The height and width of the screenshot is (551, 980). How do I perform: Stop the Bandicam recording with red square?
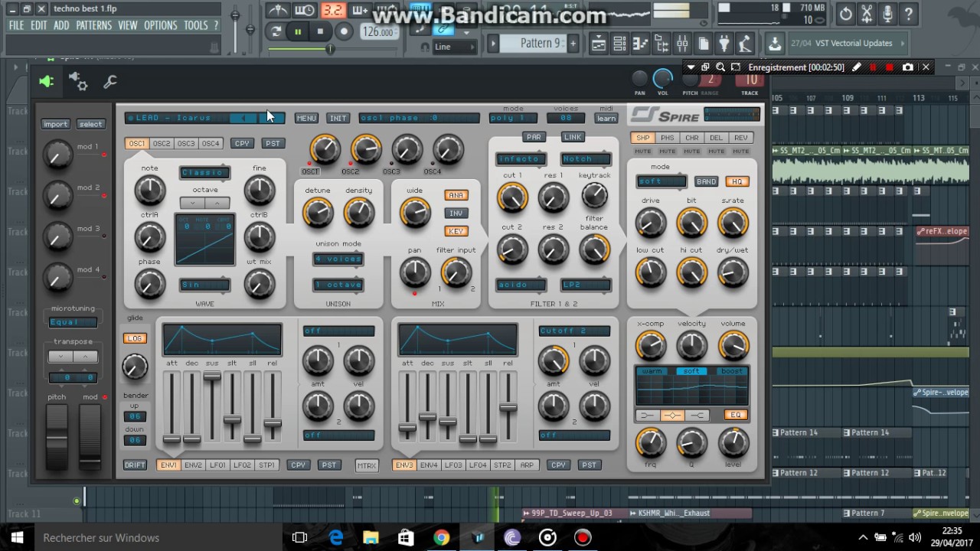tap(890, 67)
